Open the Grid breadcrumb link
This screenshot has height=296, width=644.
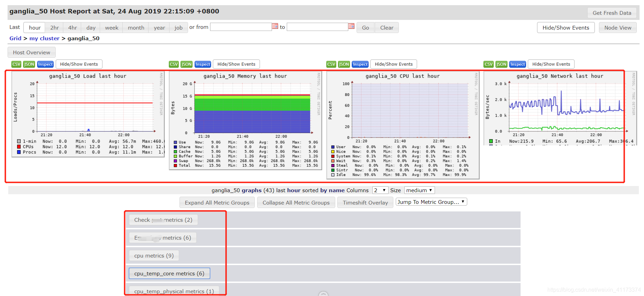point(15,38)
